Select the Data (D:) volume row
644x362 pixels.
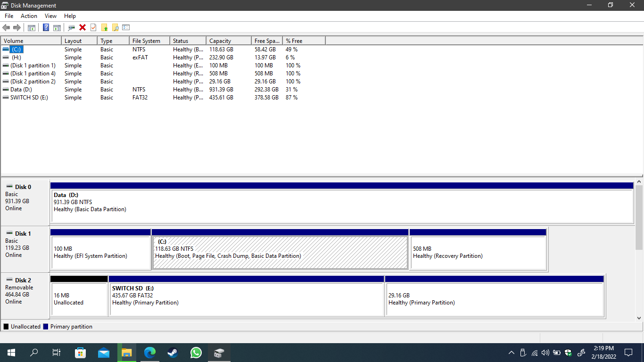163,89
